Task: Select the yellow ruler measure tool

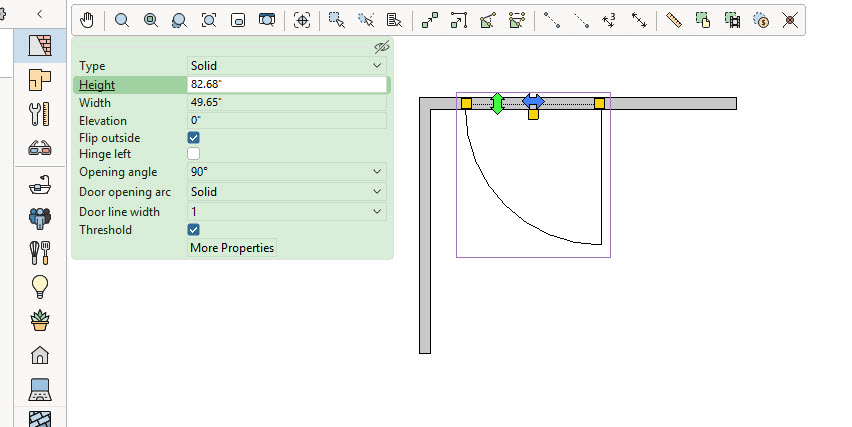Action: 674,20
